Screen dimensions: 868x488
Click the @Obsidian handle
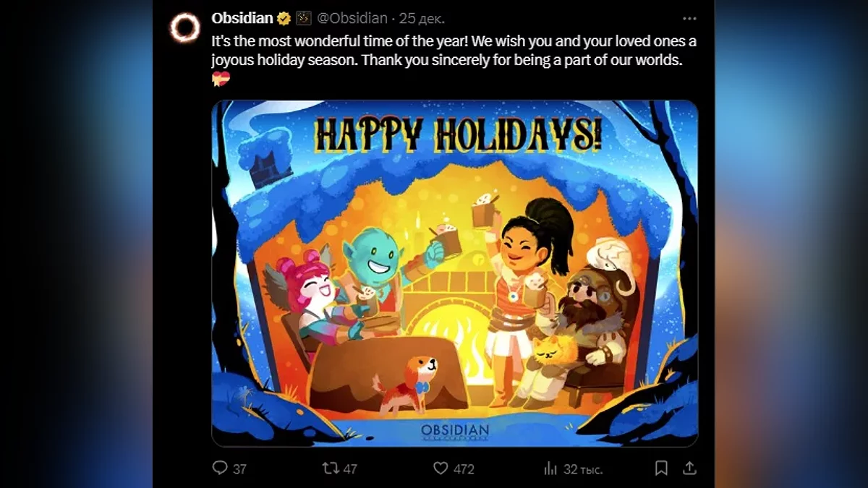click(x=354, y=18)
